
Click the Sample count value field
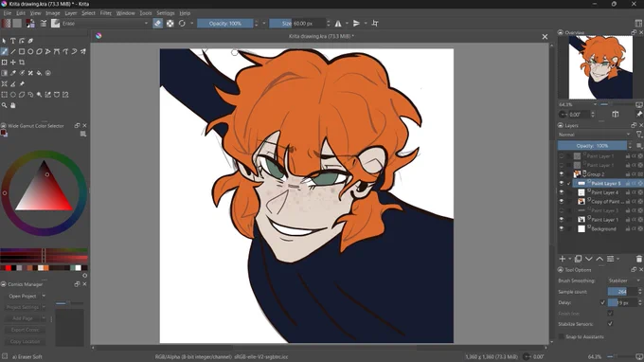click(x=622, y=291)
